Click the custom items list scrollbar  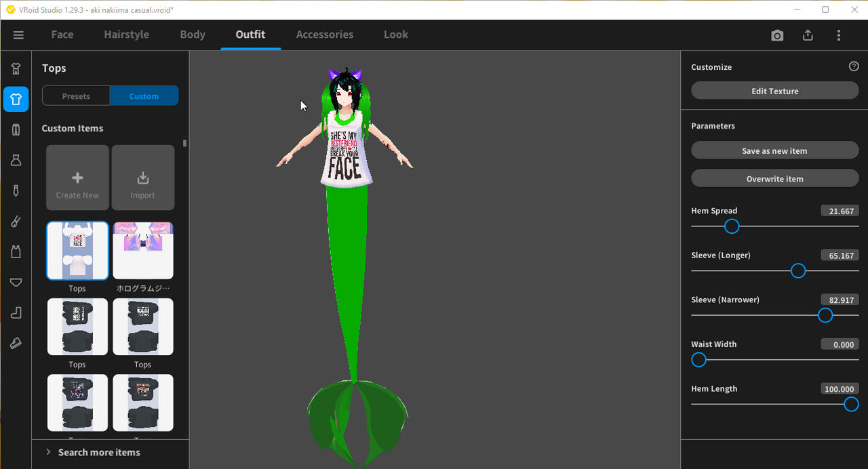[x=184, y=143]
